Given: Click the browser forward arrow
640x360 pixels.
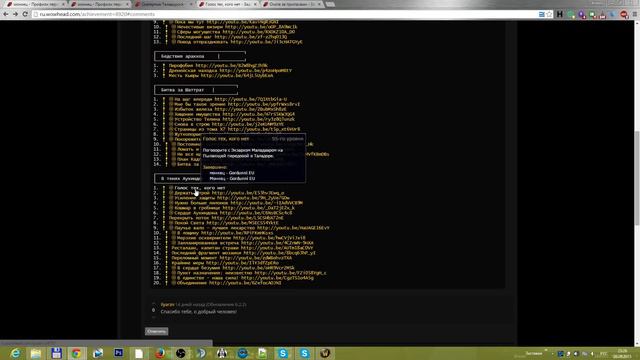Looking at the screenshot, I should click(16, 14).
